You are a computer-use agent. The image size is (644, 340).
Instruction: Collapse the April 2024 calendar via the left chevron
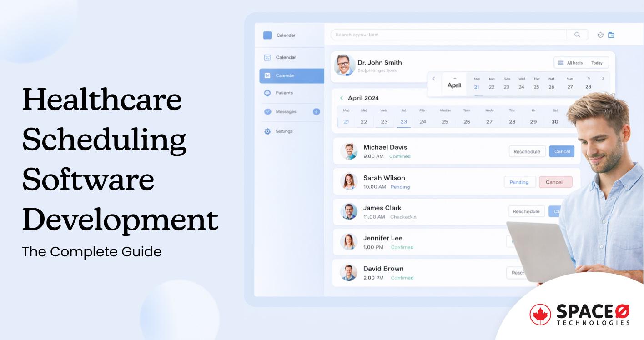pyautogui.click(x=342, y=98)
